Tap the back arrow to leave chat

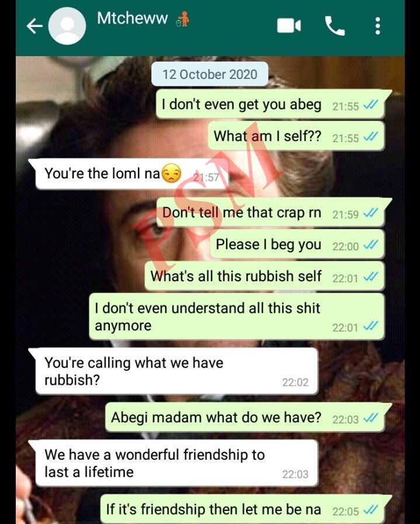click(x=34, y=26)
